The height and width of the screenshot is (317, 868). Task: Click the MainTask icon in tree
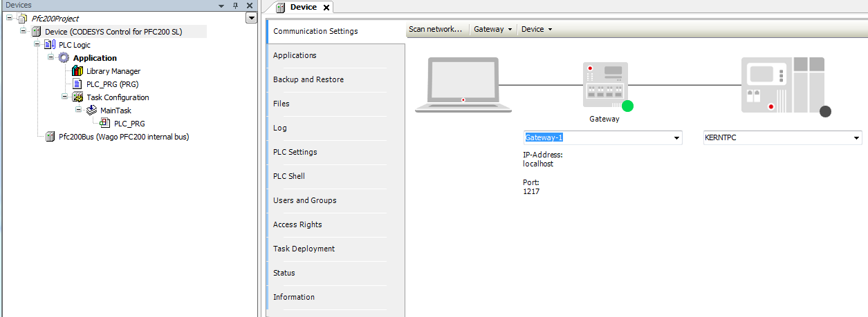pos(91,111)
